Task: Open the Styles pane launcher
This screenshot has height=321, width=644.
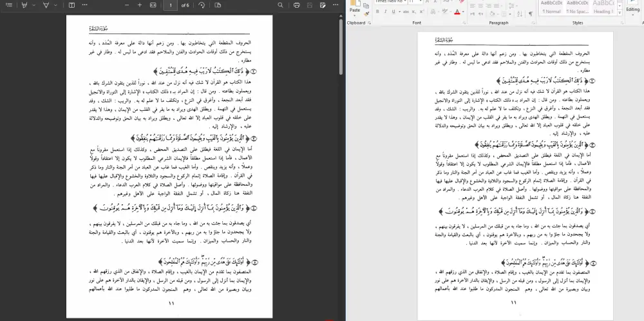Action: [622, 23]
